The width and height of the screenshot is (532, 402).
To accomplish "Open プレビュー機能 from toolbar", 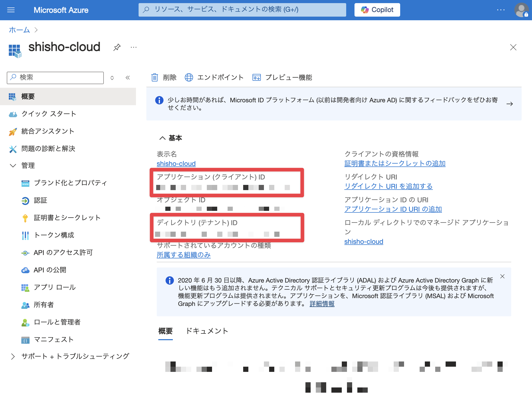I will click(x=282, y=77).
